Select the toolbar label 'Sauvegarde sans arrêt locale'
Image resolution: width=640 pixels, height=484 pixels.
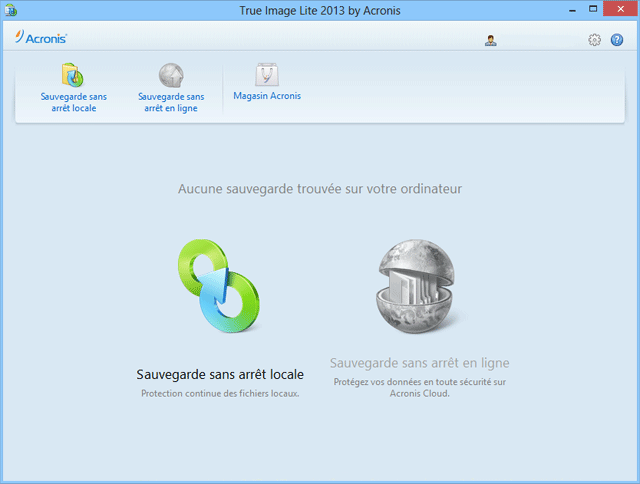(x=73, y=102)
